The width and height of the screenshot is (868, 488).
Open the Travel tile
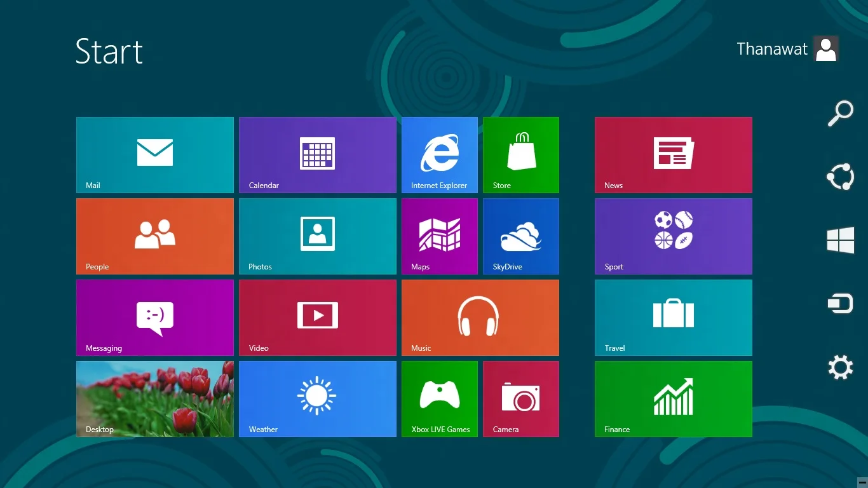(x=674, y=318)
